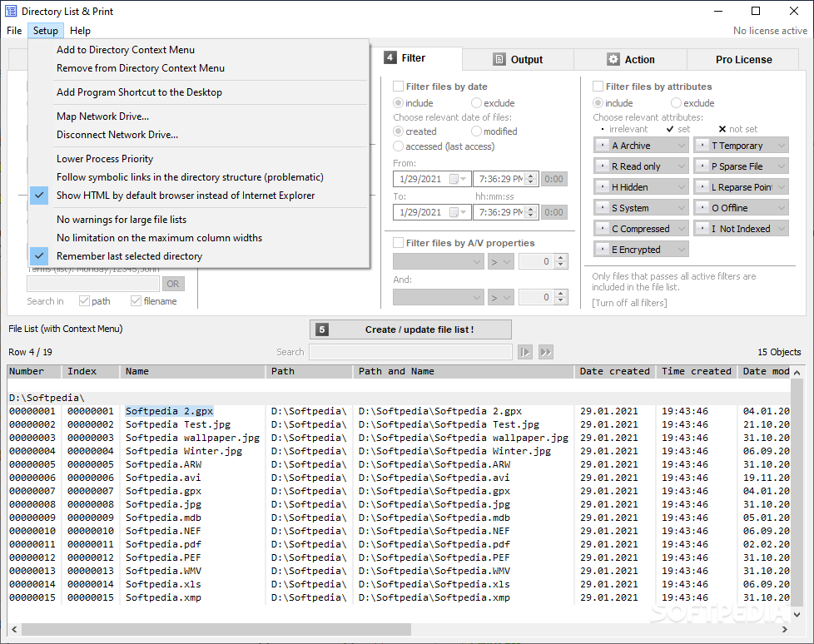Click the checkmark beside Remember last selected directory
Viewport: 814px width, 644px height.
point(39,255)
